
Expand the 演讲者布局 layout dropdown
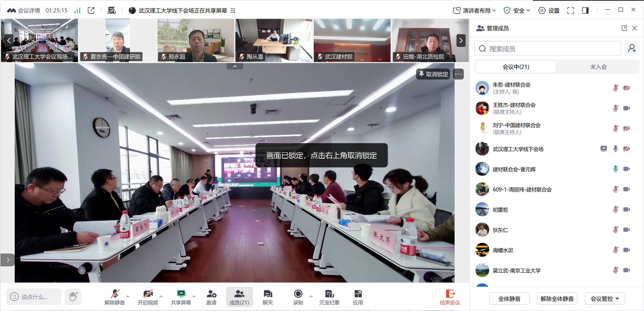click(474, 11)
